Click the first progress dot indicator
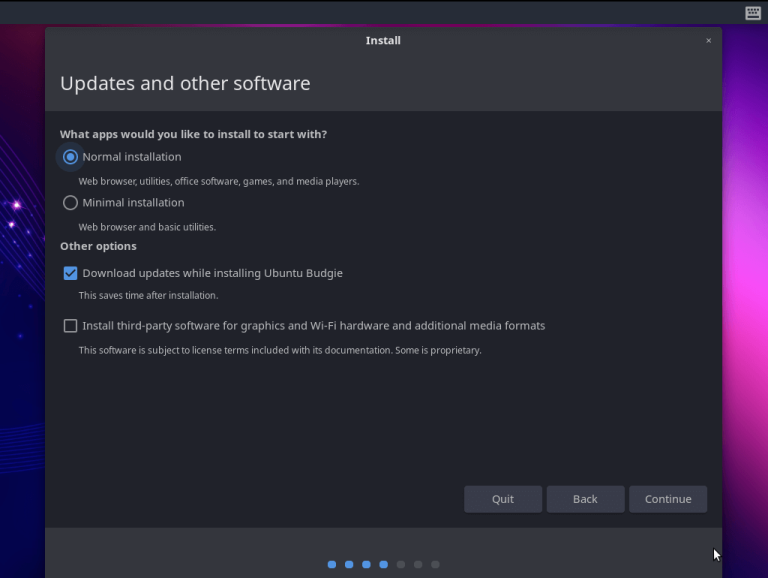Screen dimensions: 768x578 pyautogui.click(x=332, y=565)
